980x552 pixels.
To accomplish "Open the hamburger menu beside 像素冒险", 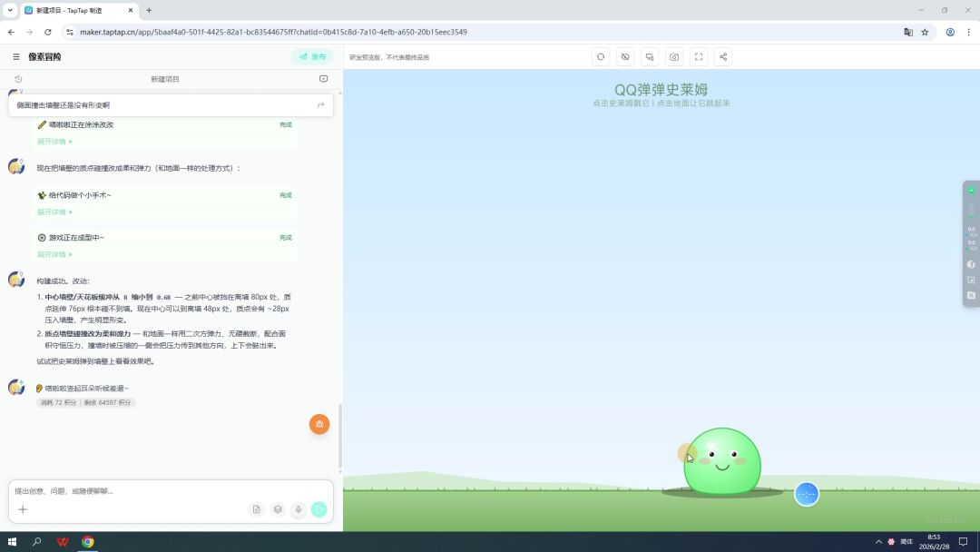I will [16, 57].
